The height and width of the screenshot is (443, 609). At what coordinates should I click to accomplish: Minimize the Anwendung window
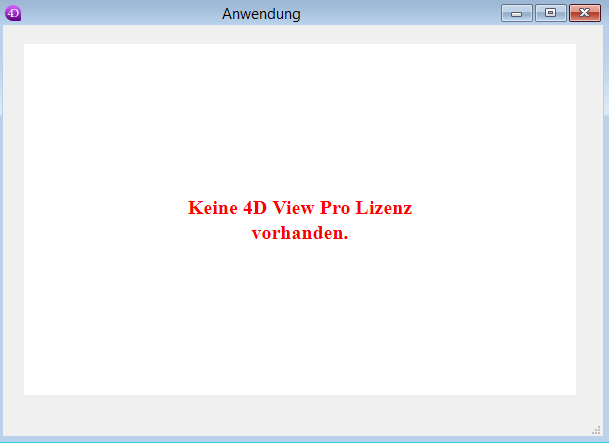pyautogui.click(x=517, y=13)
